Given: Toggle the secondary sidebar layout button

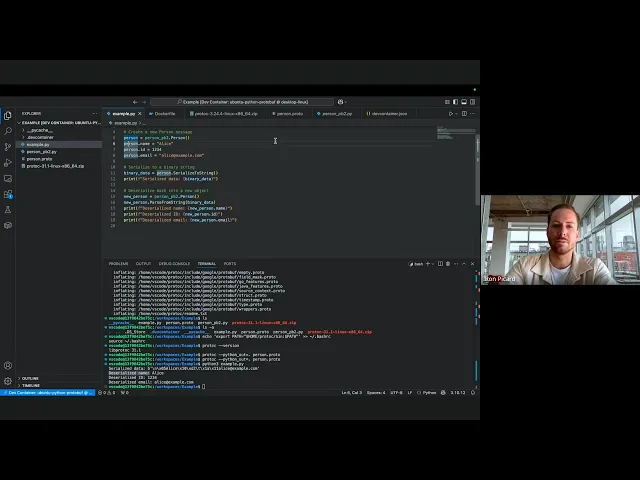Looking at the screenshot, I should 473,102.
